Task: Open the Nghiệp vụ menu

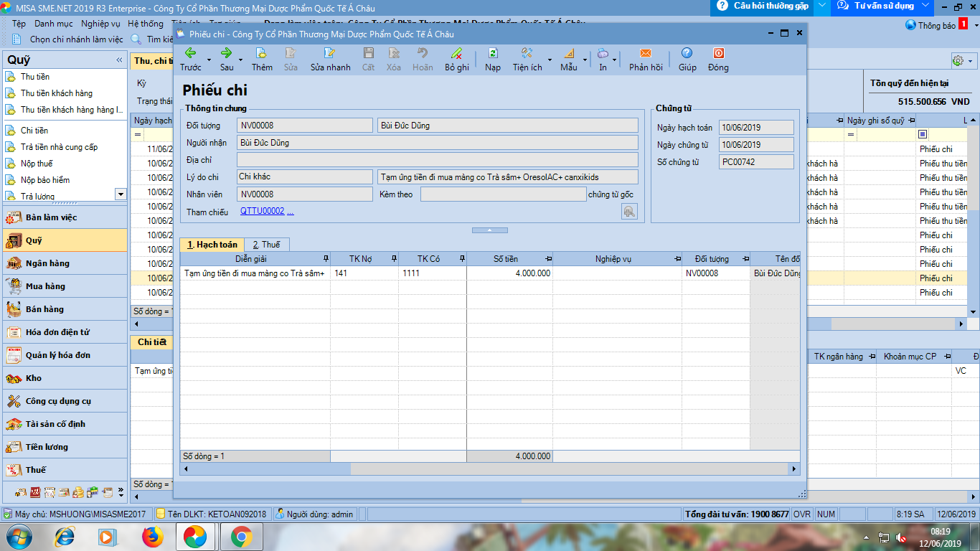Action: tap(100, 24)
